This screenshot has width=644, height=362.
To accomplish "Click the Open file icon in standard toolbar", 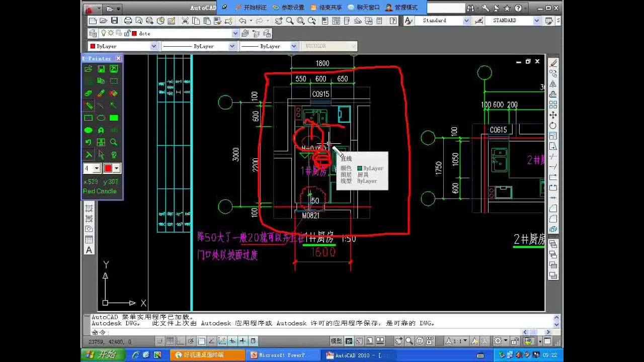I will point(103,21).
